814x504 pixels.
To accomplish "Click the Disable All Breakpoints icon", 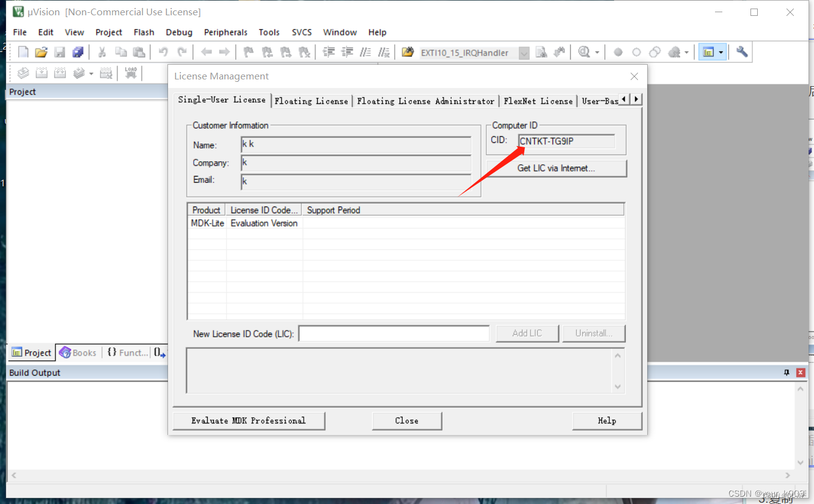I will pos(654,53).
